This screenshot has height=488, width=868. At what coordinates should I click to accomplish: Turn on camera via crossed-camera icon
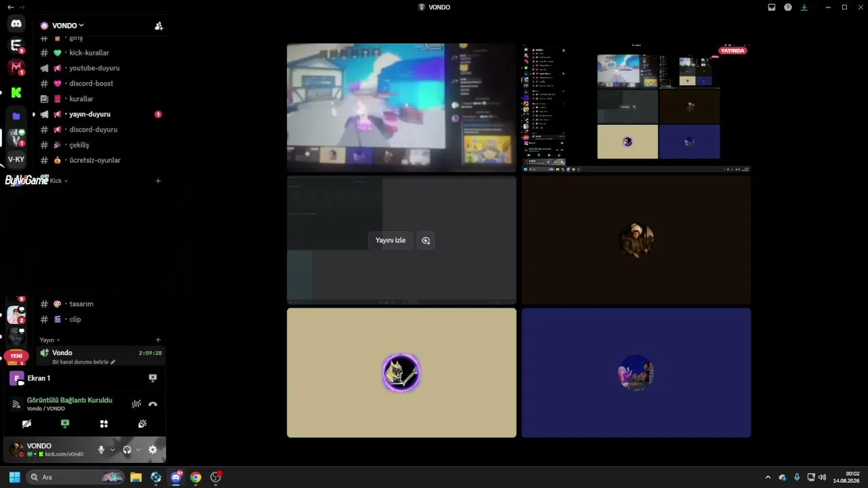tap(26, 424)
